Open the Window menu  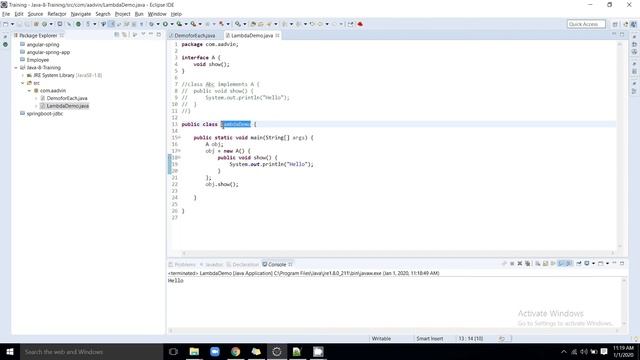point(157,14)
